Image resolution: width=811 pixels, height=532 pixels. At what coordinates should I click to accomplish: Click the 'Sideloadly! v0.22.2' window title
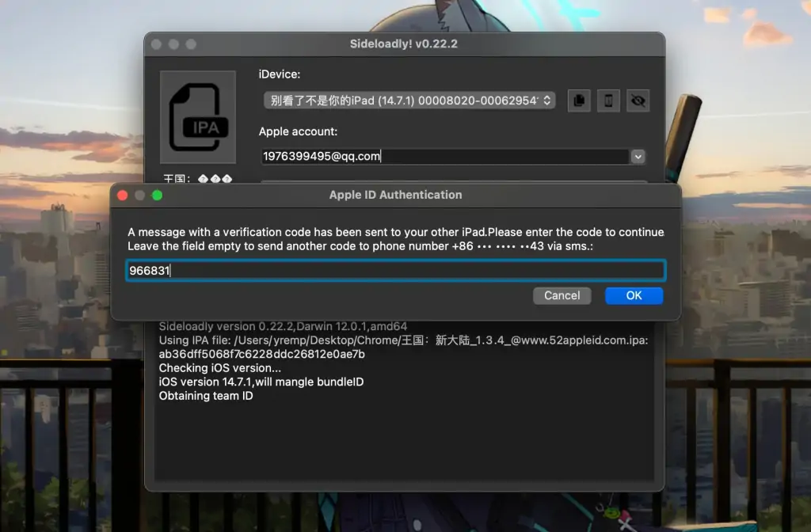tap(403, 44)
